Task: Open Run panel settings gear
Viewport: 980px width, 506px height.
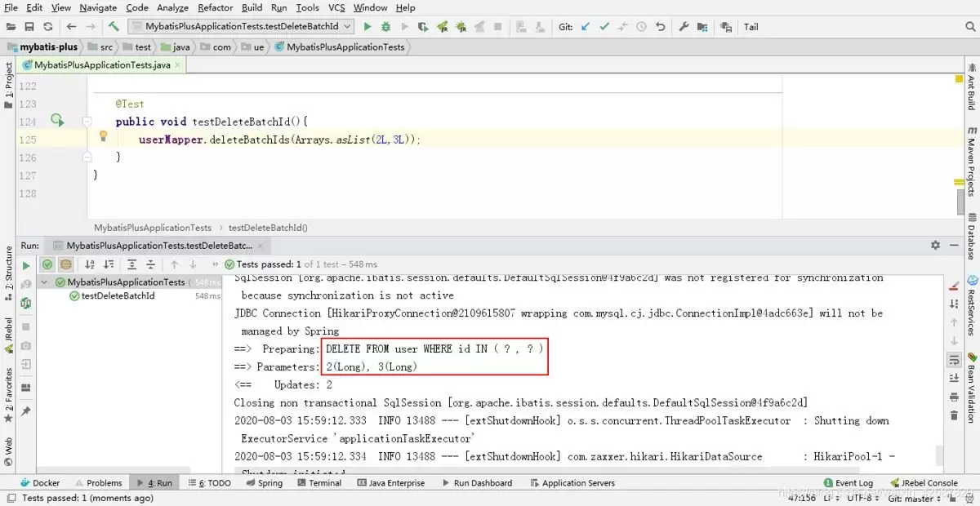Action: pos(936,245)
